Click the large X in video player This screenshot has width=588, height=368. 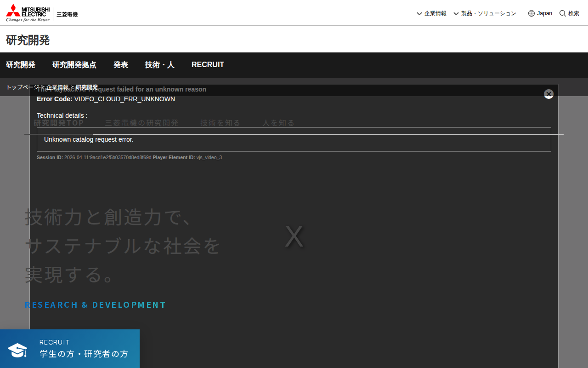point(294,236)
